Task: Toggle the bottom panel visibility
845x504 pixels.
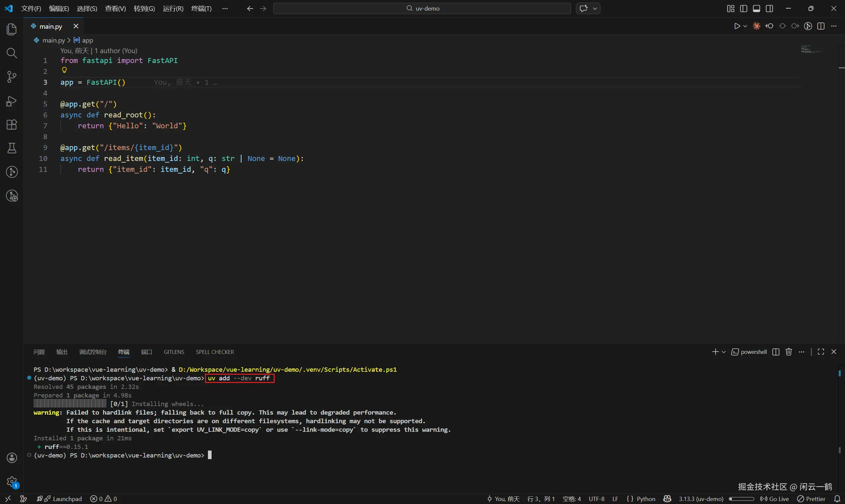Action: [x=756, y=9]
